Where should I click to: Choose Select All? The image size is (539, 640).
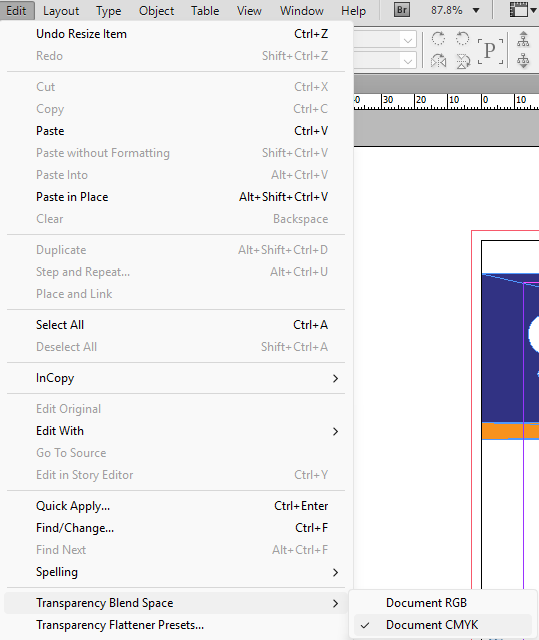(176, 325)
